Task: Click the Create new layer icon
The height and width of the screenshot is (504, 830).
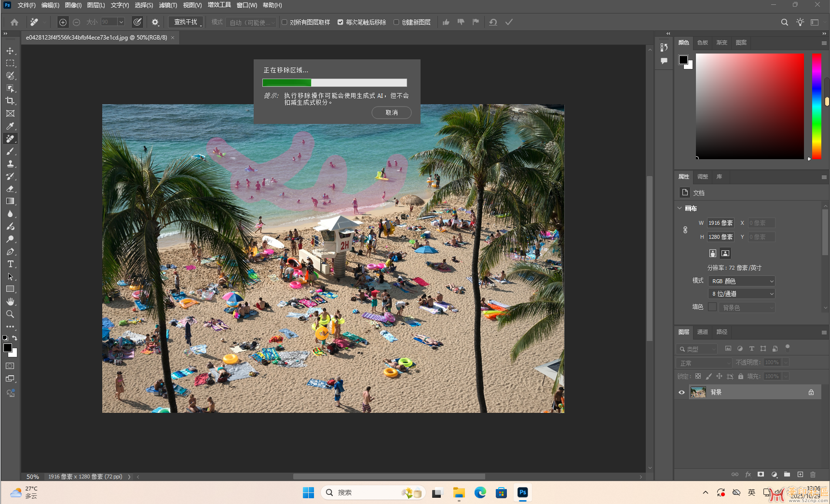Action: click(x=800, y=474)
